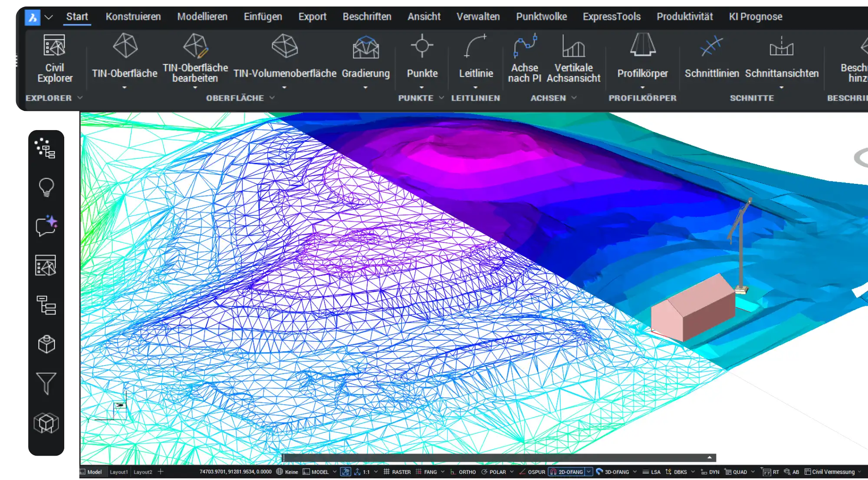868x480 pixels.
Task: Open the QUAD settings dropdown arrow
Action: pos(753,472)
